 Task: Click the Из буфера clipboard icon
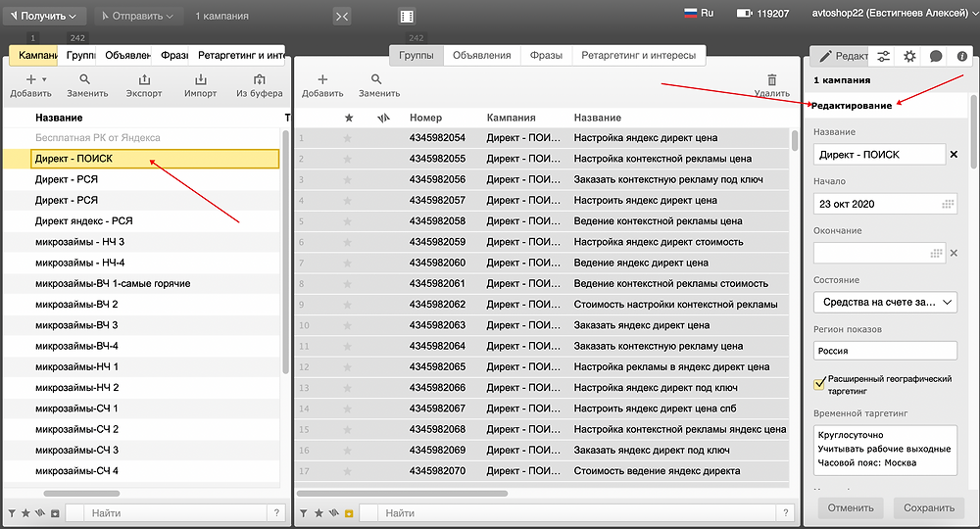click(260, 79)
